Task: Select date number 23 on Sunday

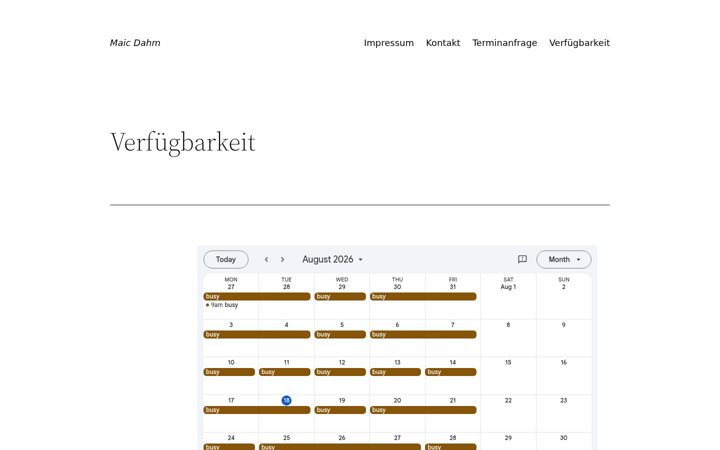Action: [x=564, y=400]
